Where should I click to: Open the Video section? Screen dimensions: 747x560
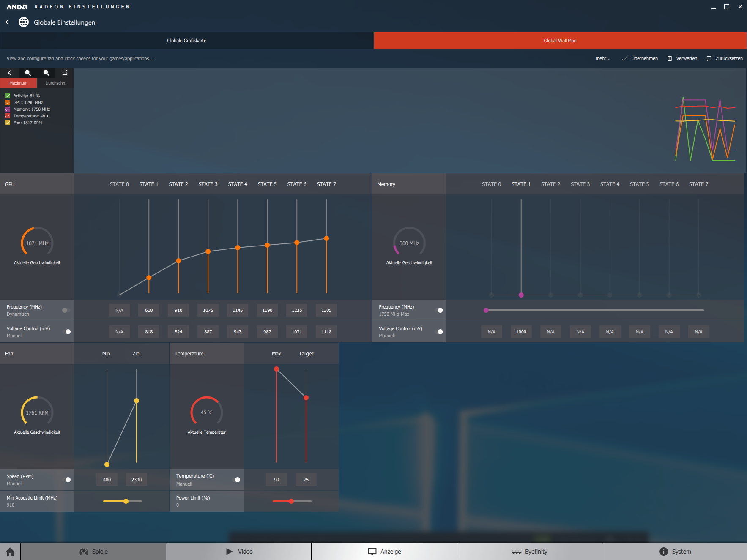pos(239,552)
